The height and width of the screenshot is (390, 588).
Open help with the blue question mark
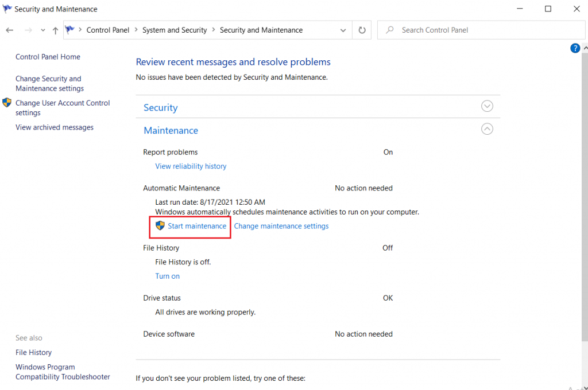coord(575,48)
